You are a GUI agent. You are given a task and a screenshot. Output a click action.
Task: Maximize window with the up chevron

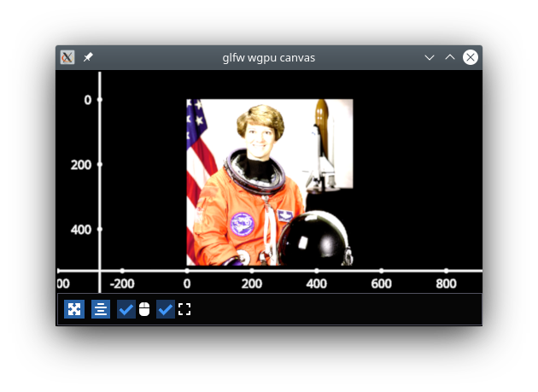tap(450, 57)
